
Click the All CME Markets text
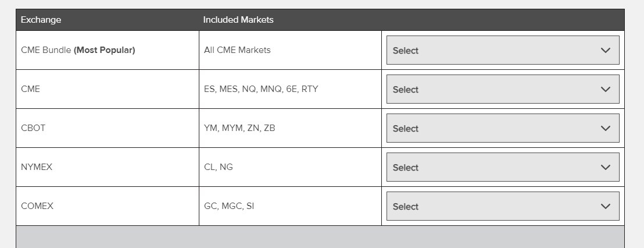[237, 50]
